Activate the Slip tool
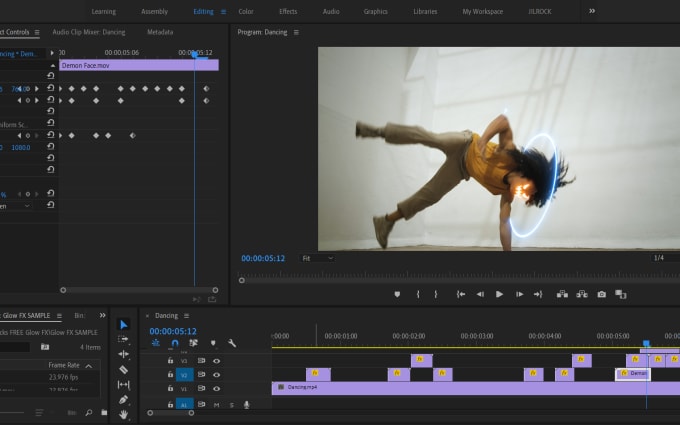Image resolution: width=680 pixels, height=425 pixels. point(123,385)
